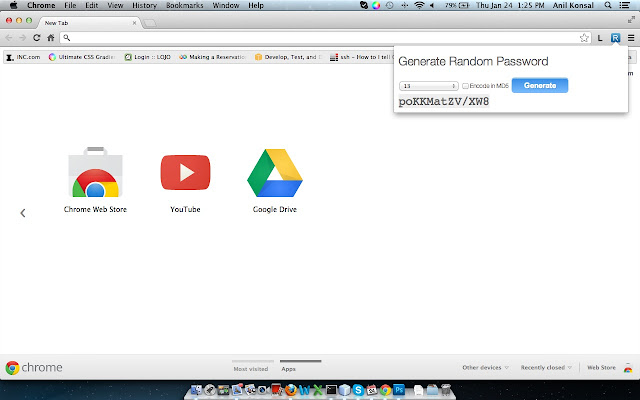Open the Window menu

coord(226,5)
